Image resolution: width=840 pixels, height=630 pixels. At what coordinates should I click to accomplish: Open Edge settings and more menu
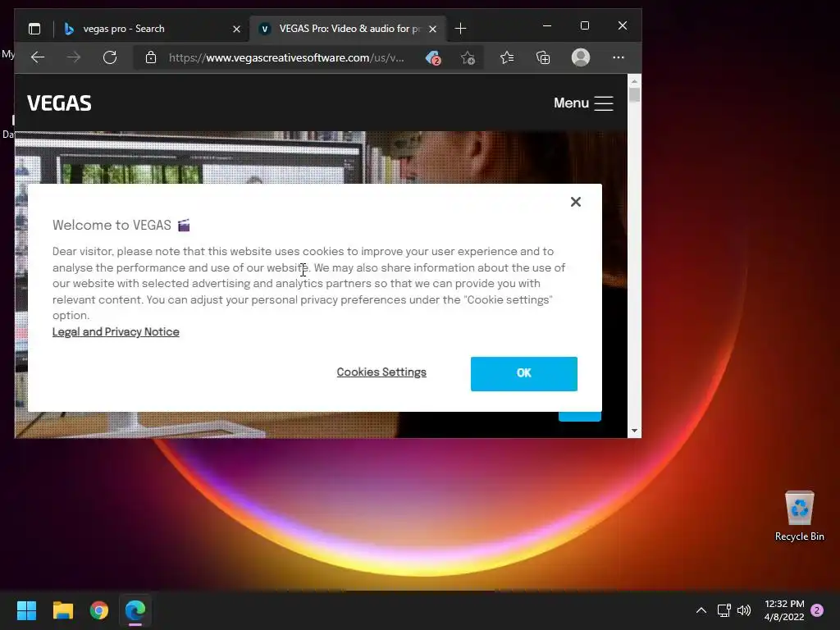click(619, 57)
